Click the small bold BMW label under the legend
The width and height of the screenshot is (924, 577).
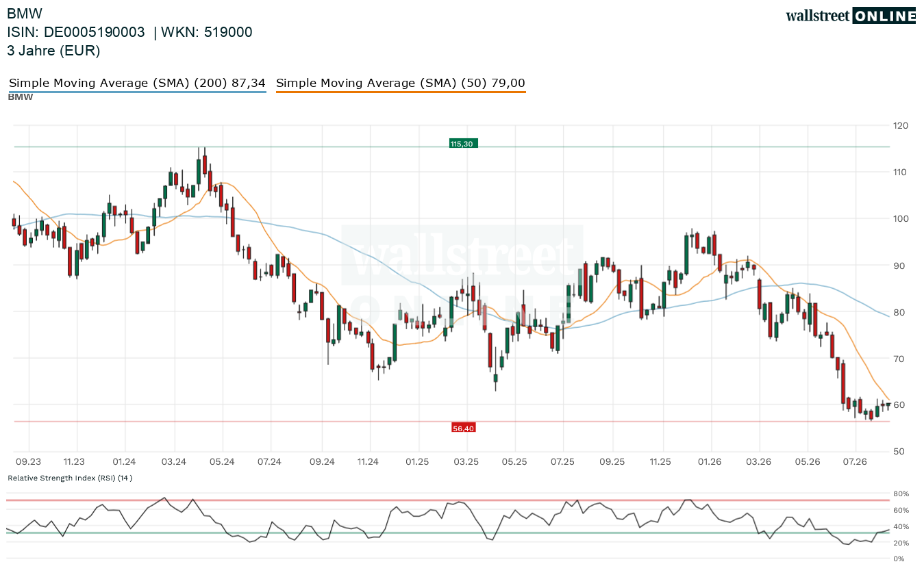tap(21, 97)
